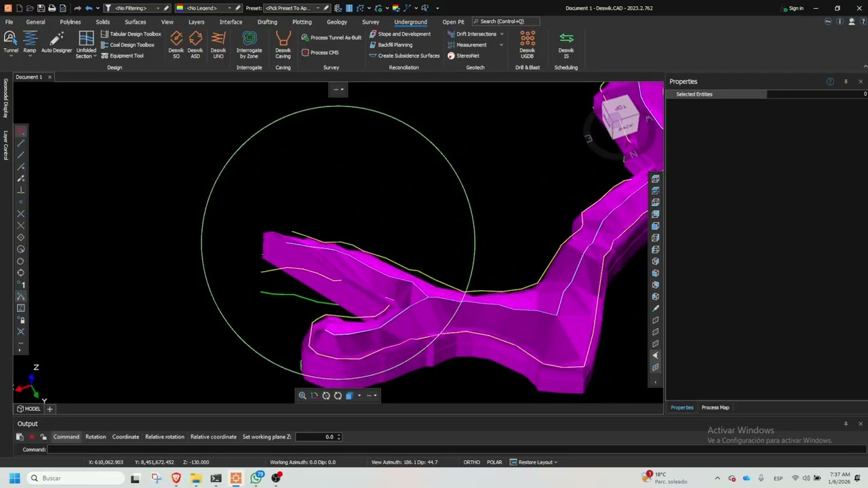This screenshot has width=868, height=488.
Task: Add a new layout tab with plus
Action: [50, 409]
